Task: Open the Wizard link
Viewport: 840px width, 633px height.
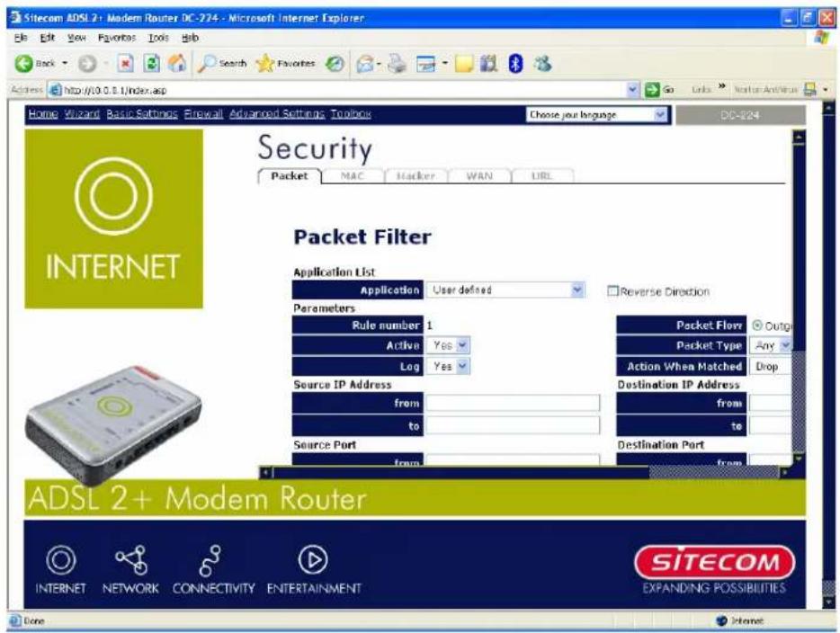Action: pos(82,113)
